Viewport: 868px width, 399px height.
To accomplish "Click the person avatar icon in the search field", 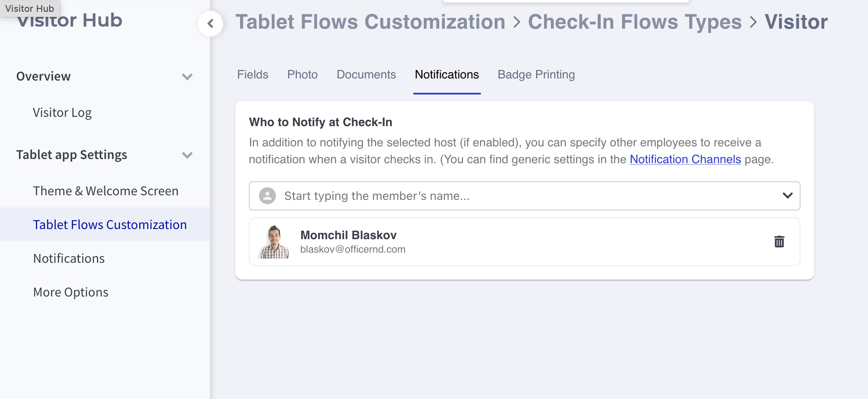I will pyautogui.click(x=267, y=196).
